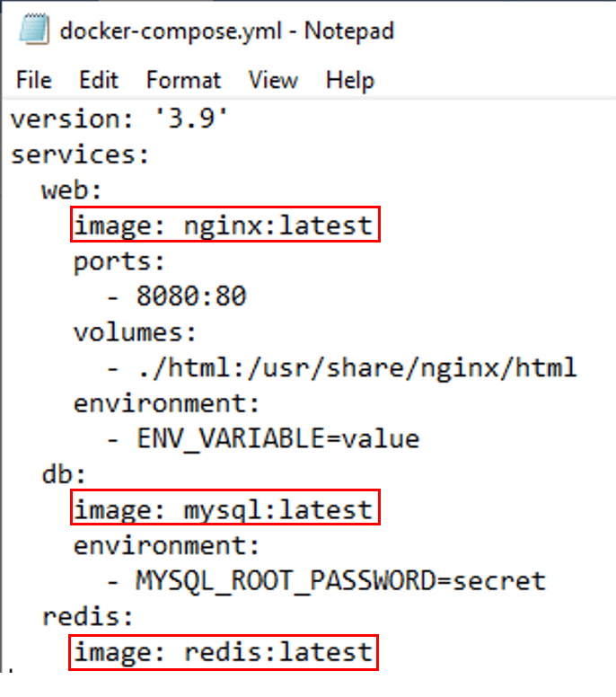Screen dimensions: 616x697
Task: Open the Edit menu
Action: (x=99, y=80)
